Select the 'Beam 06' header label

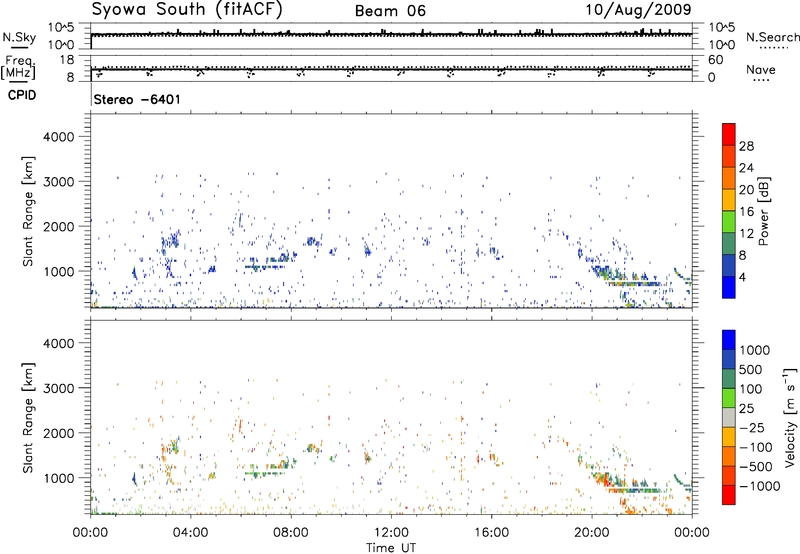(390, 11)
